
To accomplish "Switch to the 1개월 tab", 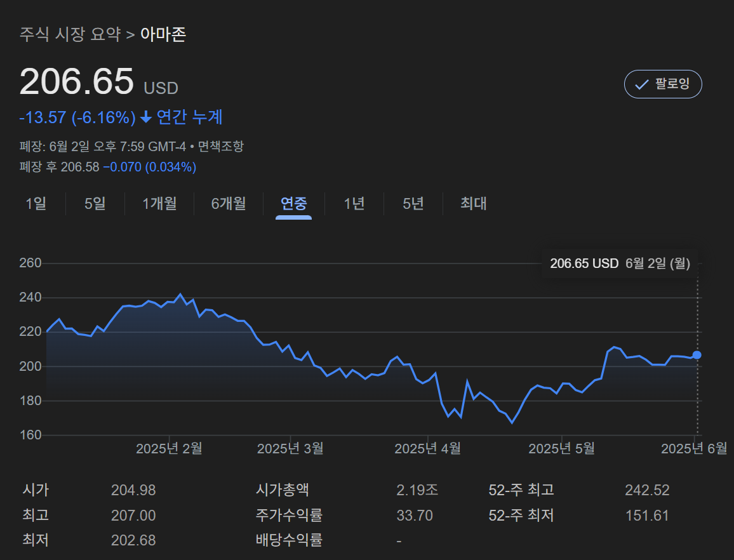I will (x=159, y=204).
